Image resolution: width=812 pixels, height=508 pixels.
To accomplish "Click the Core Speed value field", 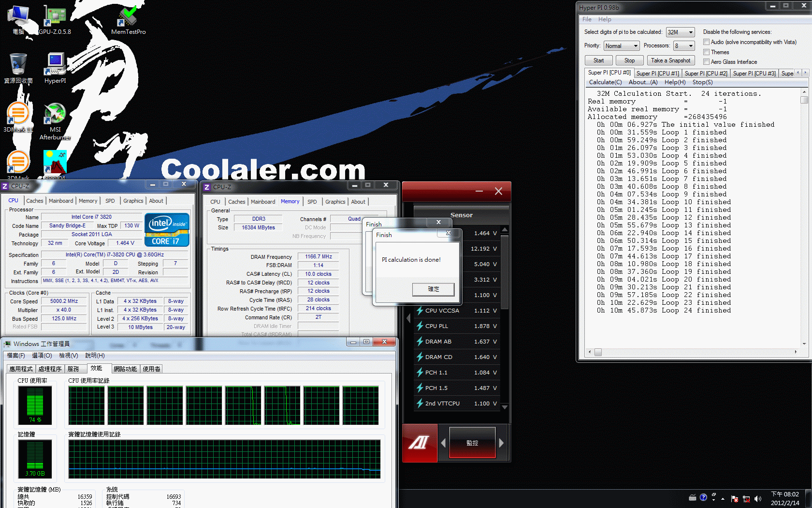I will [64, 301].
